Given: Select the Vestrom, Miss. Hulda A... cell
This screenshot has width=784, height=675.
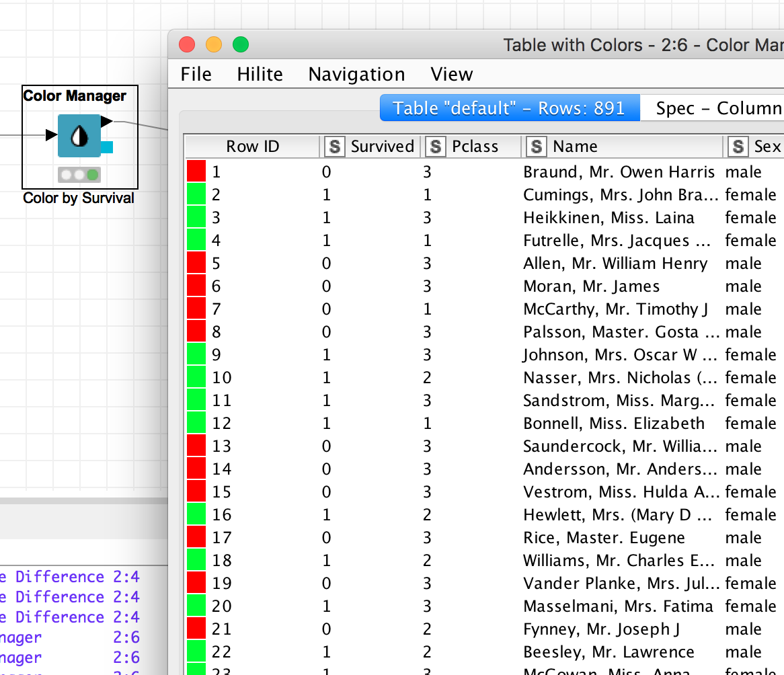Looking at the screenshot, I should coord(621,492).
